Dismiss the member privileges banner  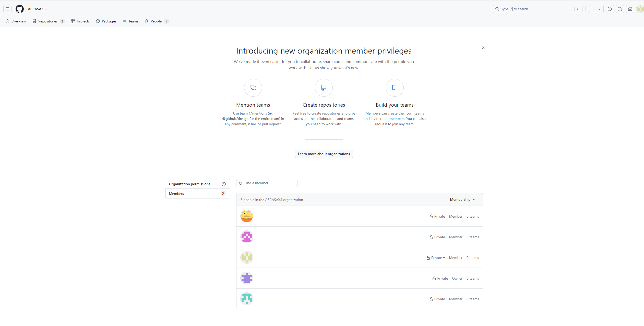[483, 48]
